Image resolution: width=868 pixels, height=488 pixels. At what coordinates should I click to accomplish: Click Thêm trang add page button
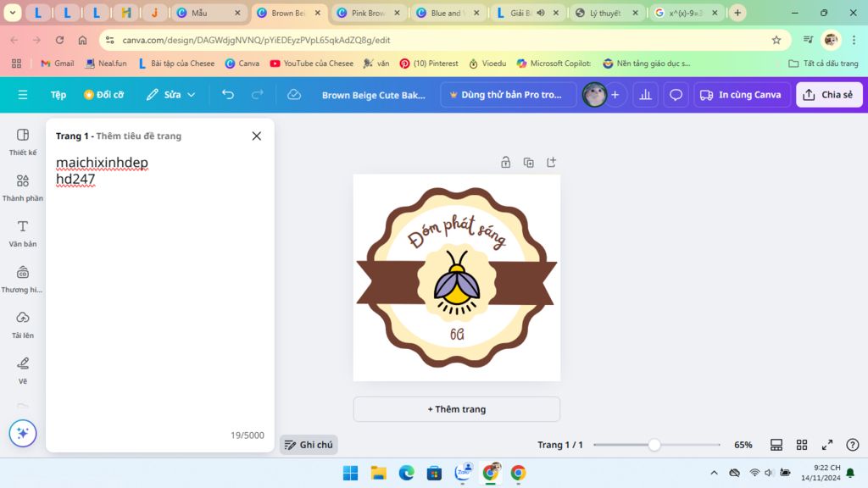coord(457,409)
